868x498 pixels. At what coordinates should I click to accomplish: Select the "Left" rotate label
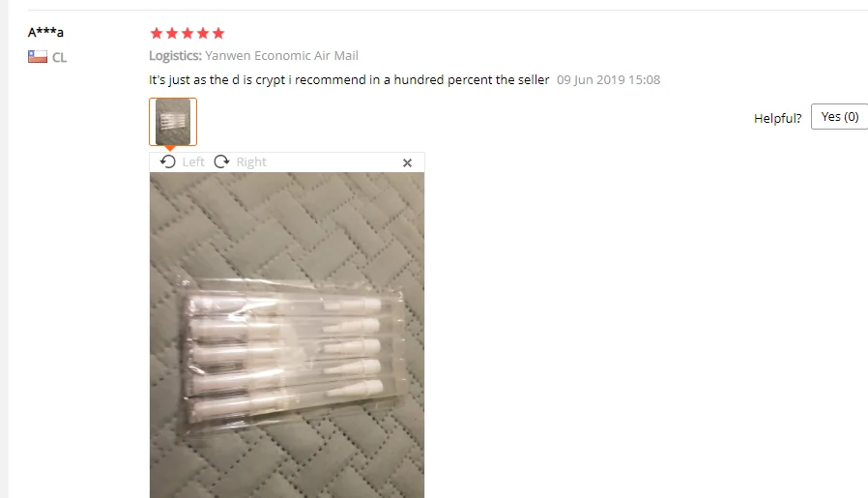click(x=193, y=161)
